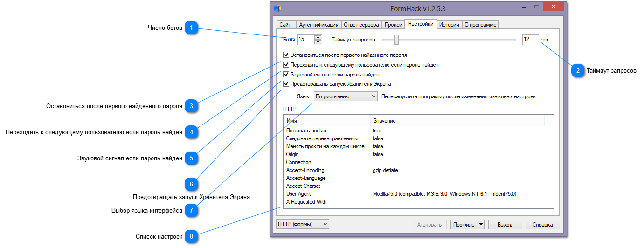This screenshot has height=248, width=644.
Task: Open the 'HTTP (формы)' attack type dropdown
Action: point(303,224)
